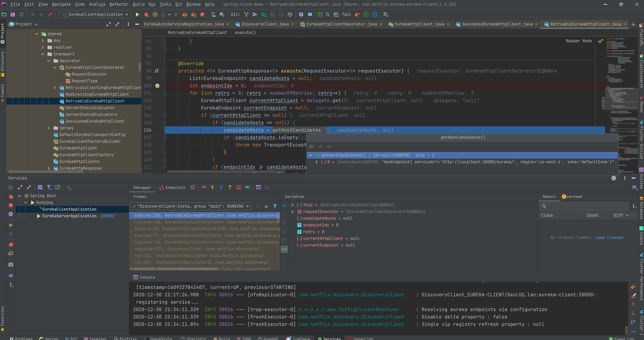Mute breakpoints in the Services sidebar
Screen dimensions: 644x340
pos(11,253)
